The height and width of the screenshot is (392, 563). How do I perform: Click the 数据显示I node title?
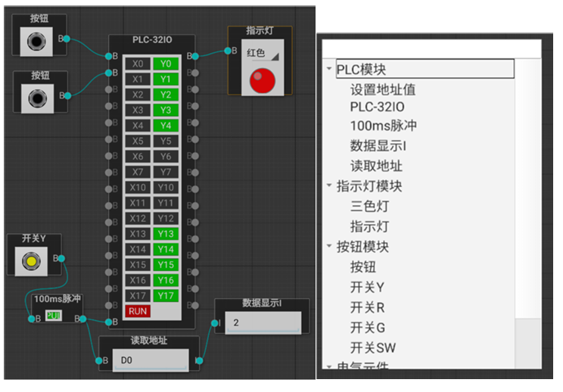[x=262, y=303]
